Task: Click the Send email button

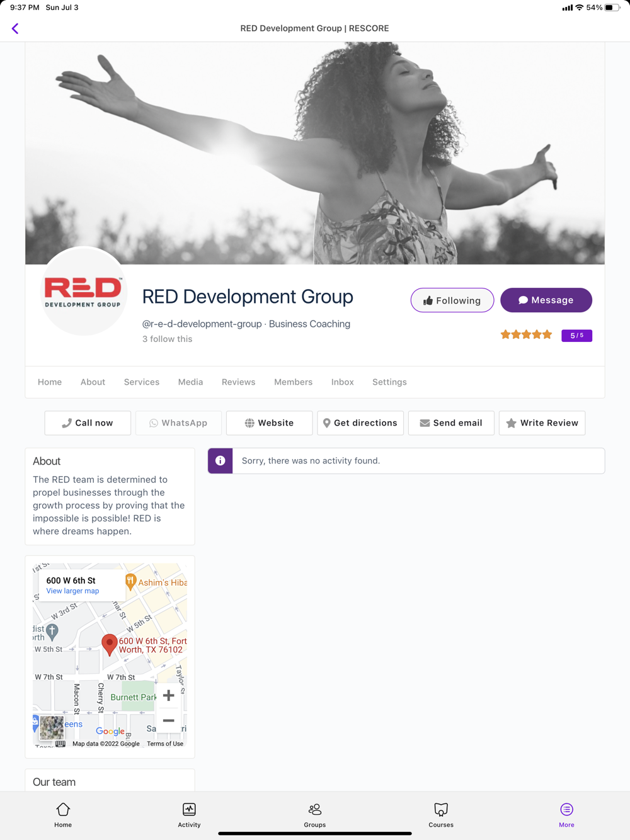Action: (451, 423)
